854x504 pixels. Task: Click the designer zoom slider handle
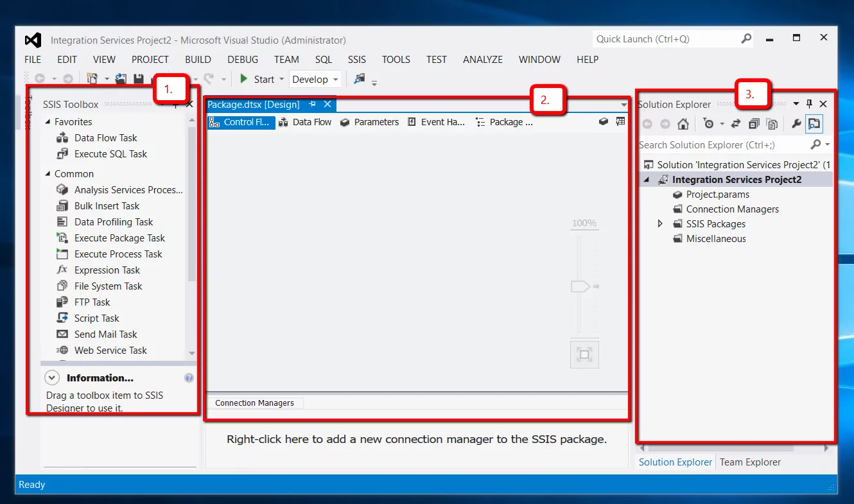582,286
